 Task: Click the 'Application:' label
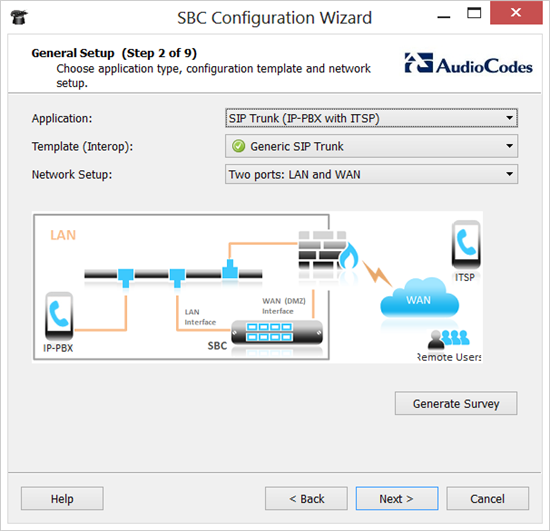click(62, 119)
